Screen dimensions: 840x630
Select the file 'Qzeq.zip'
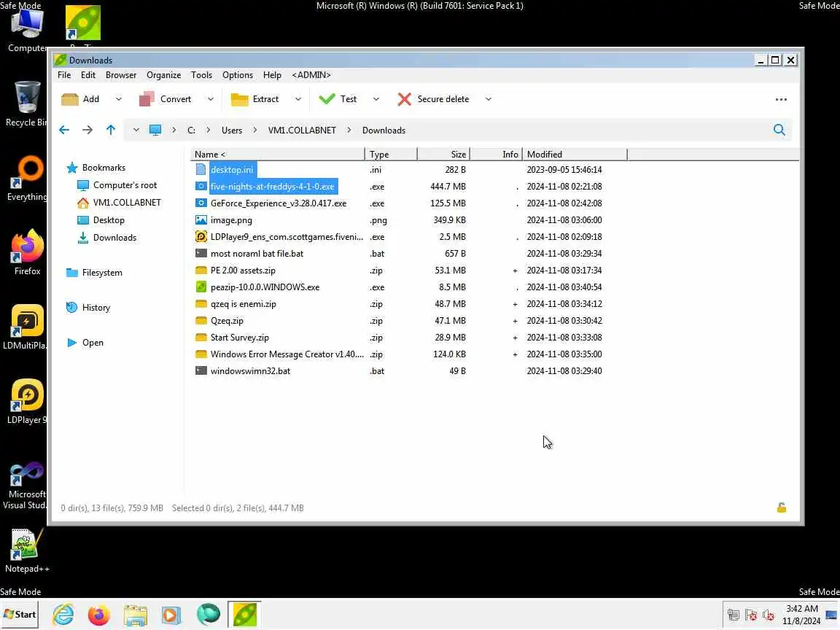pyautogui.click(x=227, y=321)
